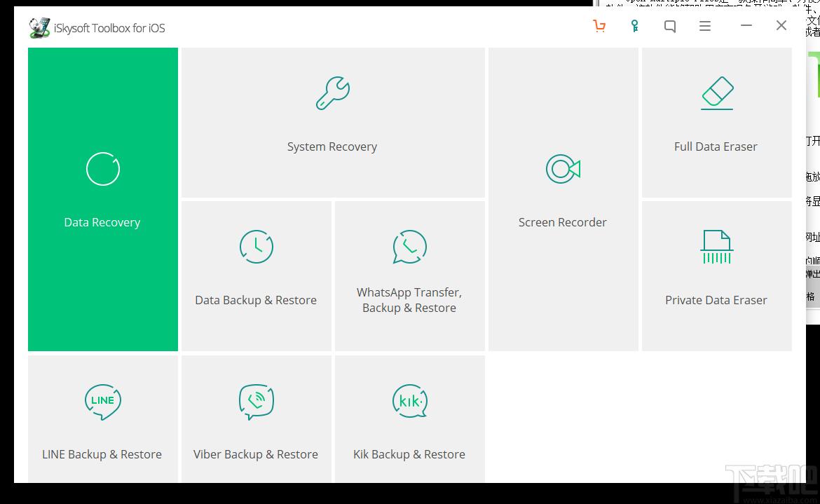Open the Screen Recorder label

pyautogui.click(x=563, y=222)
